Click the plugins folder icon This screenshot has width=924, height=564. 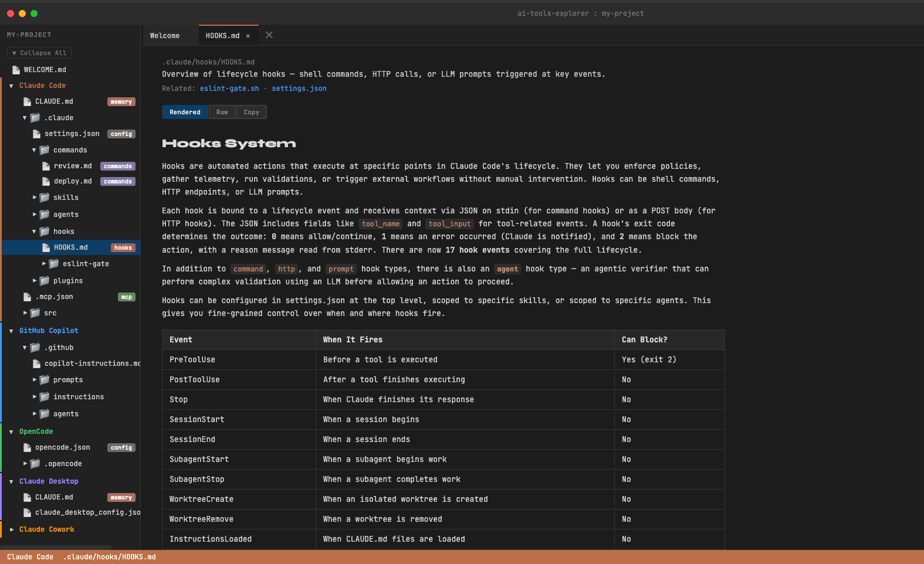point(45,281)
